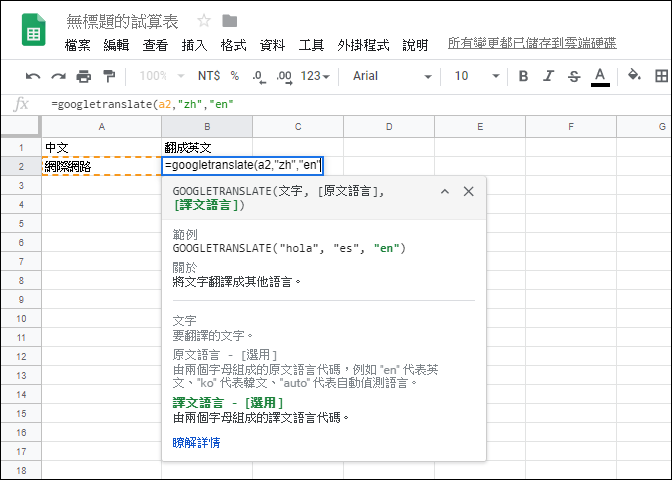Select cell A1 containing 中文
Viewport: 672px width, 480px height.
[102, 147]
